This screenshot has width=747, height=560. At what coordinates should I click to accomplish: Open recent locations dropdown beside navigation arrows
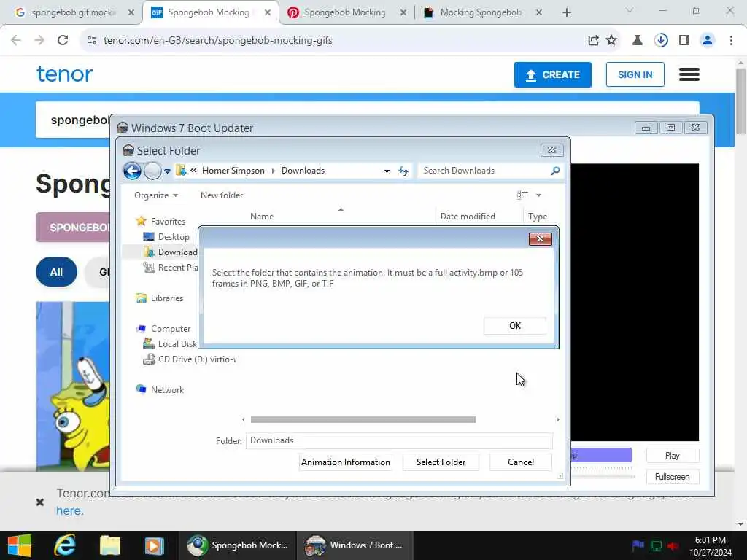[167, 171]
